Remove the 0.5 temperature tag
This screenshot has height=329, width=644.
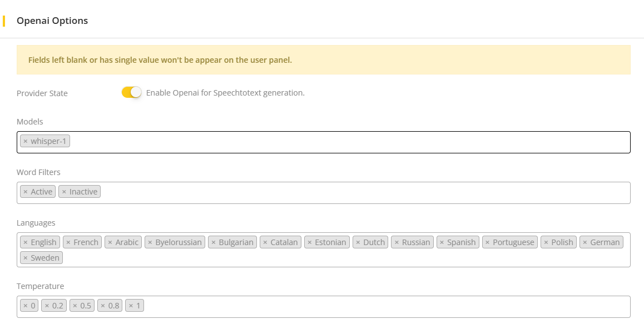pyautogui.click(x=75, y=306)
